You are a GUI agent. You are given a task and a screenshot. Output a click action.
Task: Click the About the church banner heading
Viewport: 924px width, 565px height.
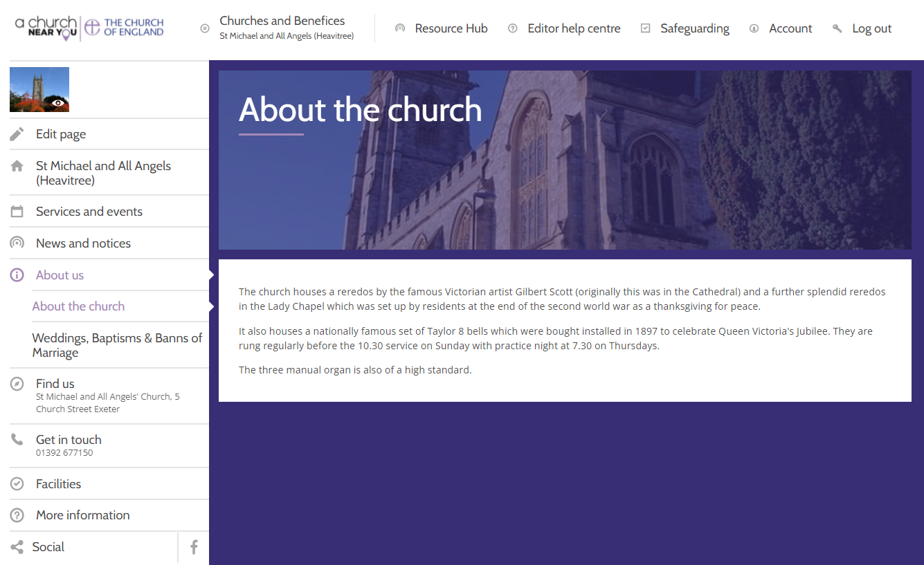tap(360, 109)
